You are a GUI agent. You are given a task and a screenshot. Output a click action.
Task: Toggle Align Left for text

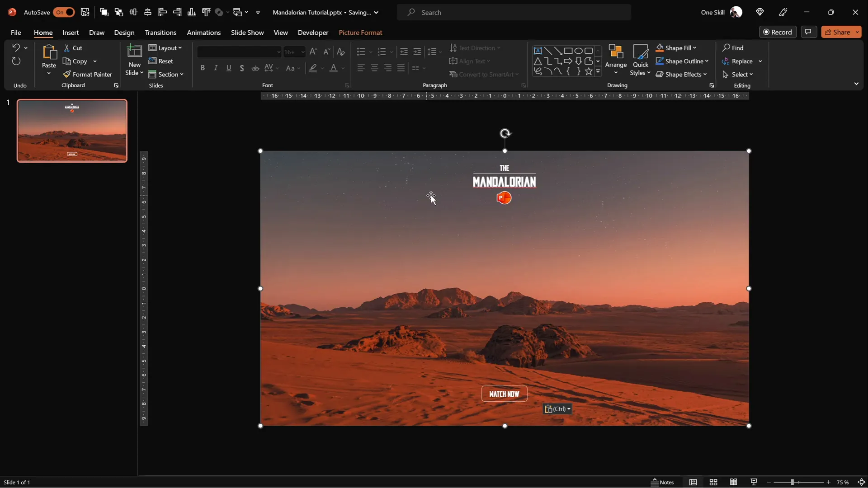tap(361, 68)
